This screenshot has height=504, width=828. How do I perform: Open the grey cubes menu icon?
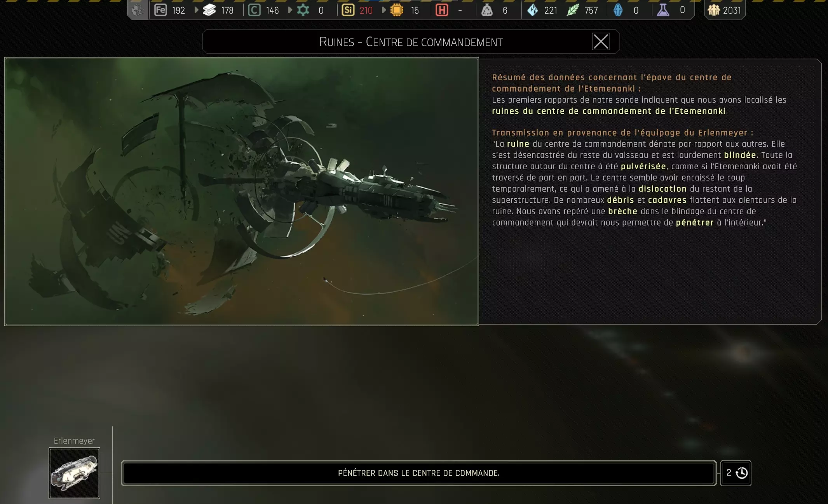(137, 10)
